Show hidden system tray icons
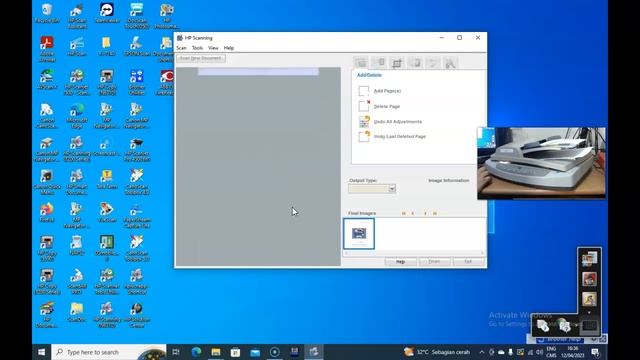 482,352
